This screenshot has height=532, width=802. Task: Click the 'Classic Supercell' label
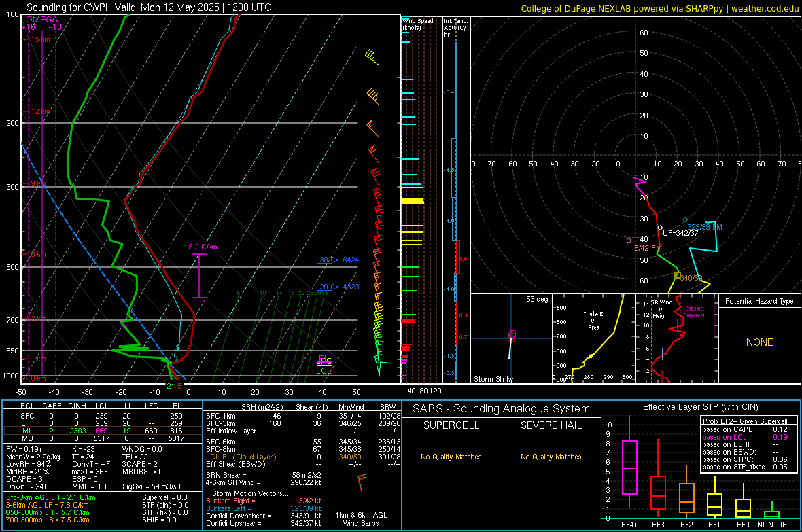[695, 312]
